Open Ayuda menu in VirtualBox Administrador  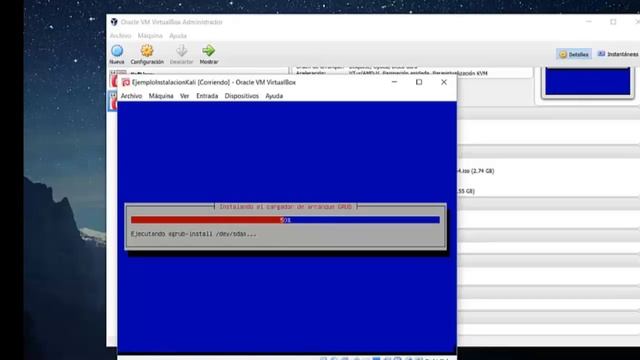[x=178, y=36]
